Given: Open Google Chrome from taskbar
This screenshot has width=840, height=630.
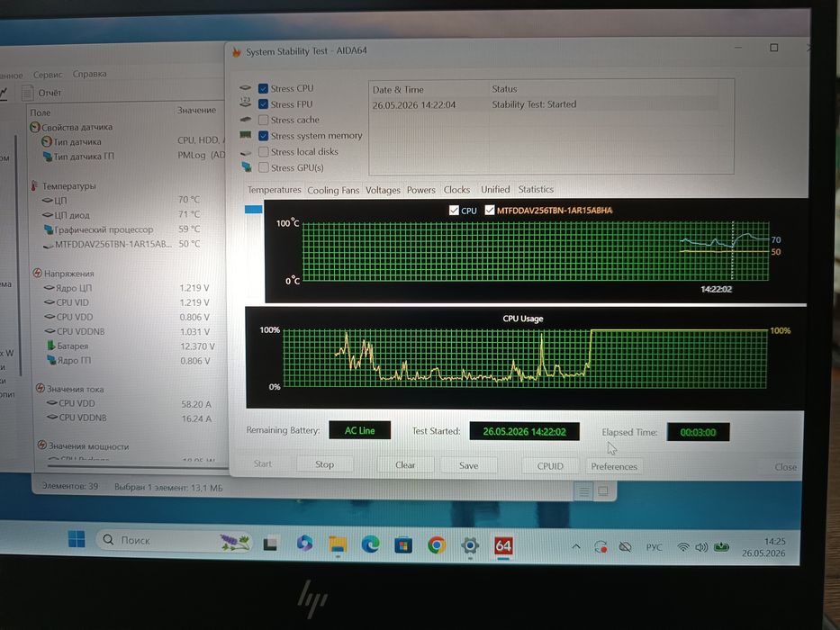Looking at the screenshot, I should pos(437,545).
